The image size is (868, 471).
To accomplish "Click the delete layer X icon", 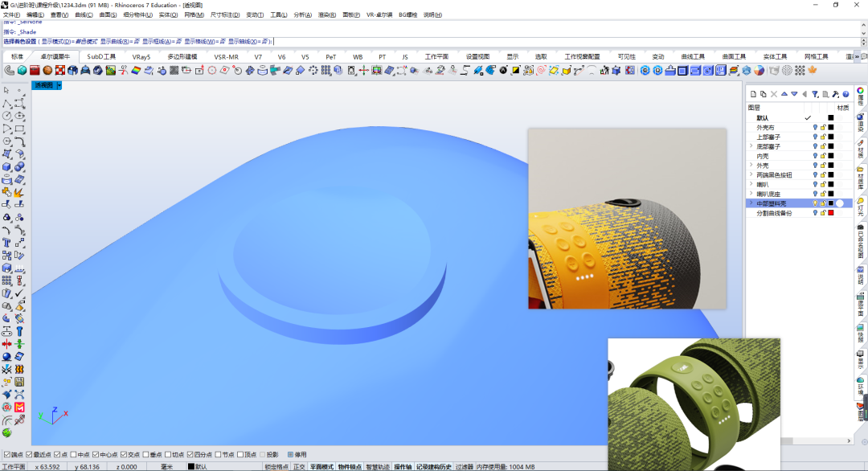I will pyautogui.click(x=774, y=94).
